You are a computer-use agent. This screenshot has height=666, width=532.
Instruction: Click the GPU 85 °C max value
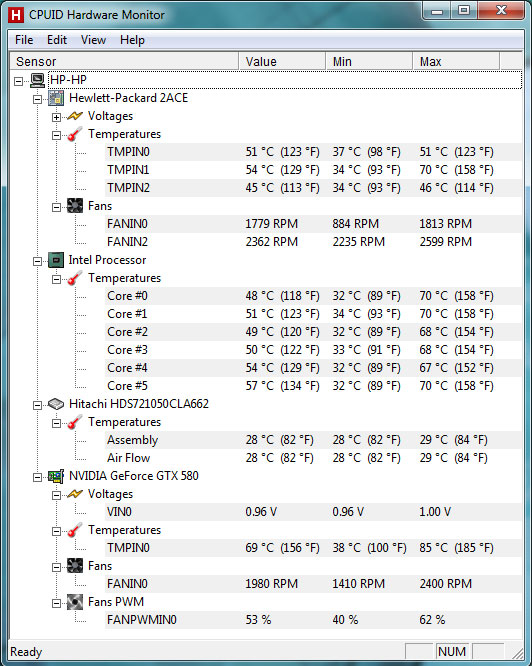456,548
